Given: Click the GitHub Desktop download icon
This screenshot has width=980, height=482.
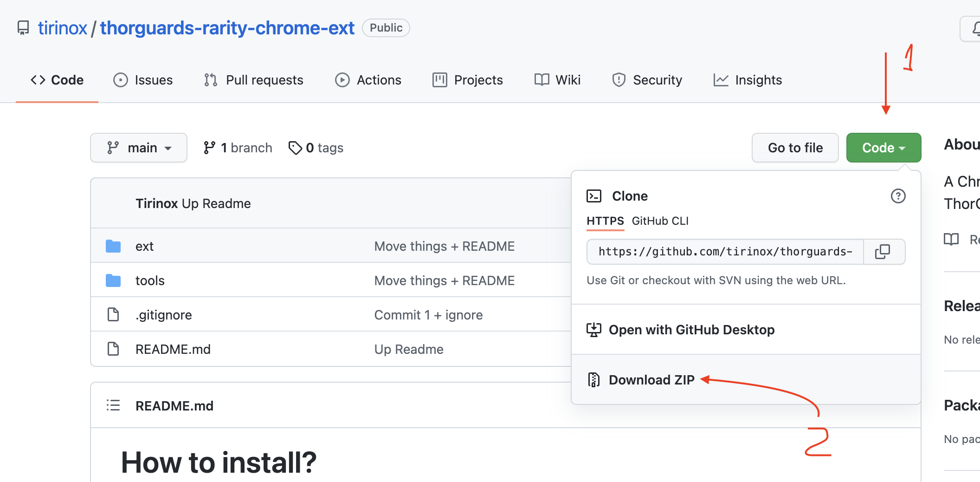Looking at the screenshot, I should (x=594, y=330).
